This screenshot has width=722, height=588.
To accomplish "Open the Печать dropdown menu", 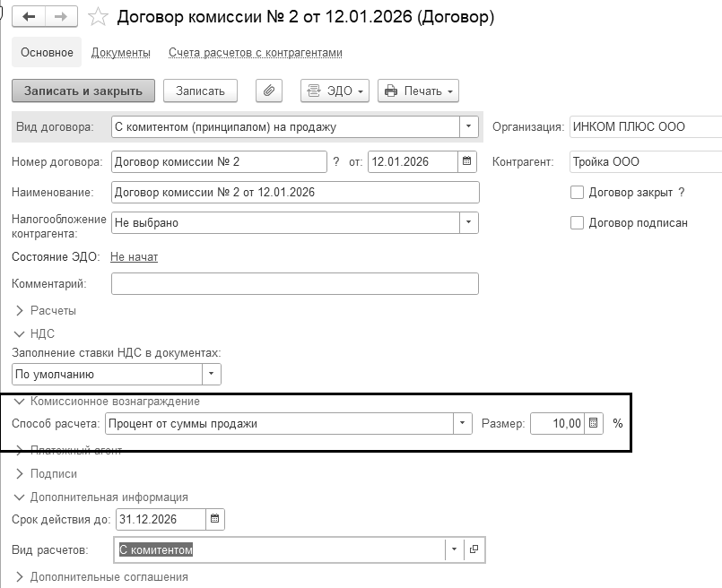I will click(x=418, y=91).
